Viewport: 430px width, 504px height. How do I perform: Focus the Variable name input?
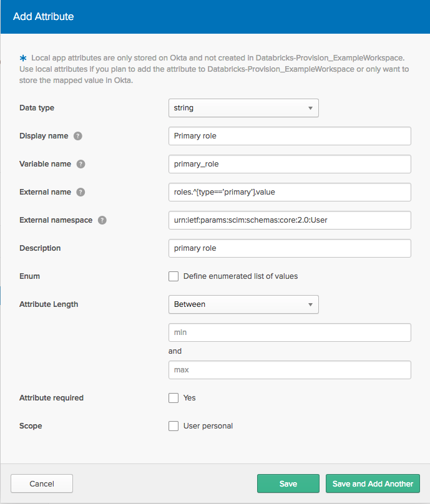coord(290,164)
